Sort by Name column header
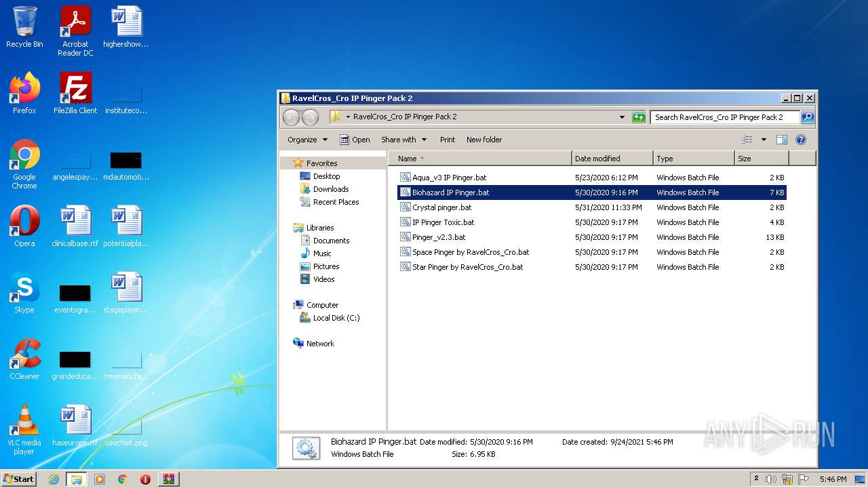The height and width of the screenshot is (488, 868). pos(480,159)
